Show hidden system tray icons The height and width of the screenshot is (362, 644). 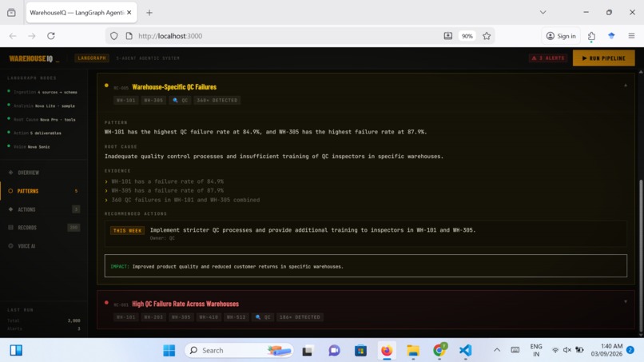click(x=497, y=350)
